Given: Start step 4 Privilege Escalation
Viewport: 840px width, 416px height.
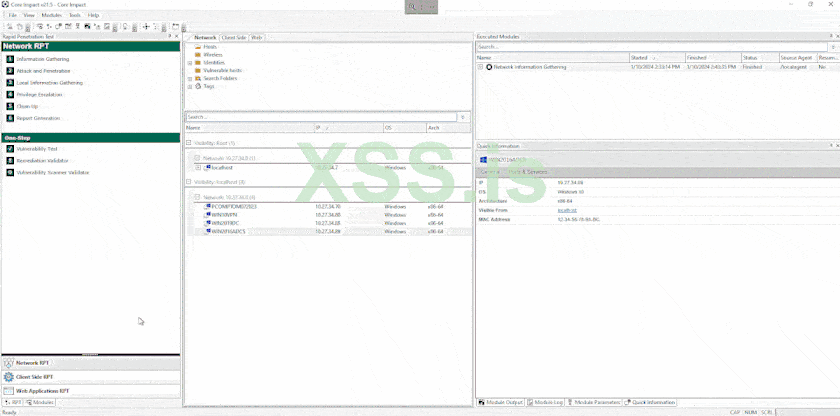Looking at the screenshot, I should (39, 95).
